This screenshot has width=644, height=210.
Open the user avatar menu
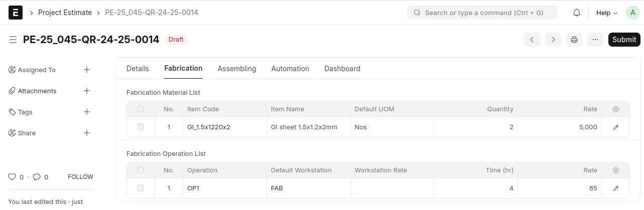tap(632, 13)
